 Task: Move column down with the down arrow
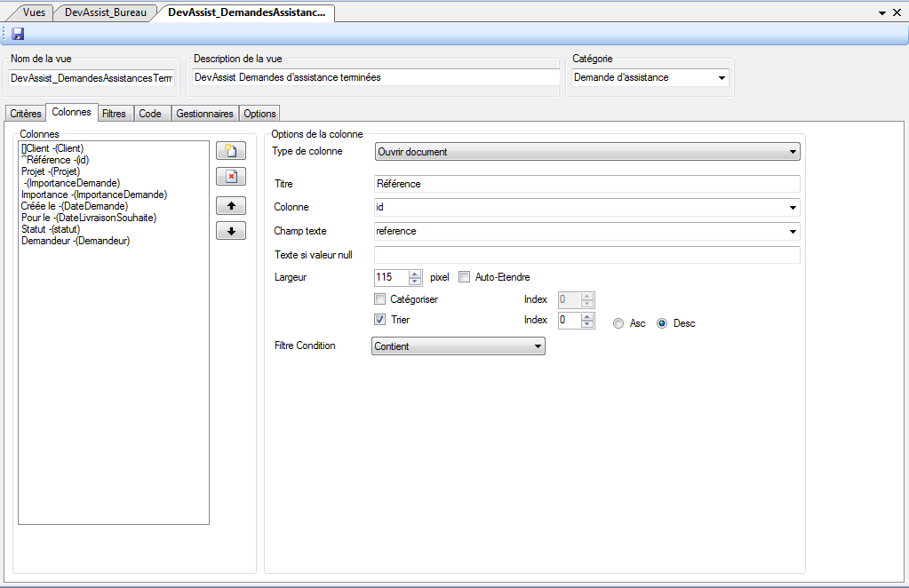pyautogui.click(x=231, y=231)
